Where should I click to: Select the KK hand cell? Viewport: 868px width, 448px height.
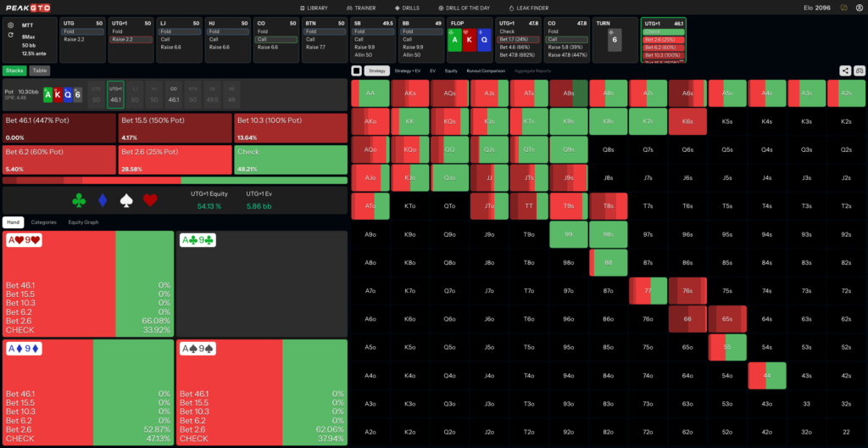point(410,122)
